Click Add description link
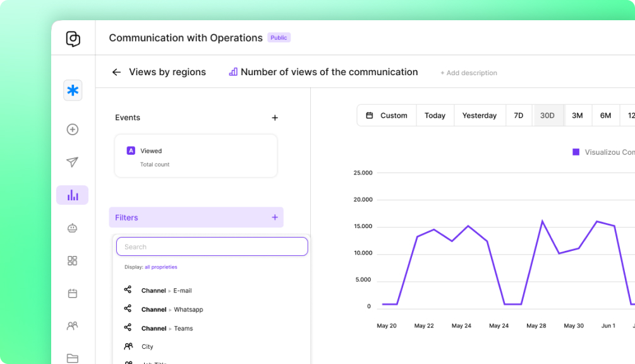The height and width of the screenshot is (364, 635). (469, 73)
